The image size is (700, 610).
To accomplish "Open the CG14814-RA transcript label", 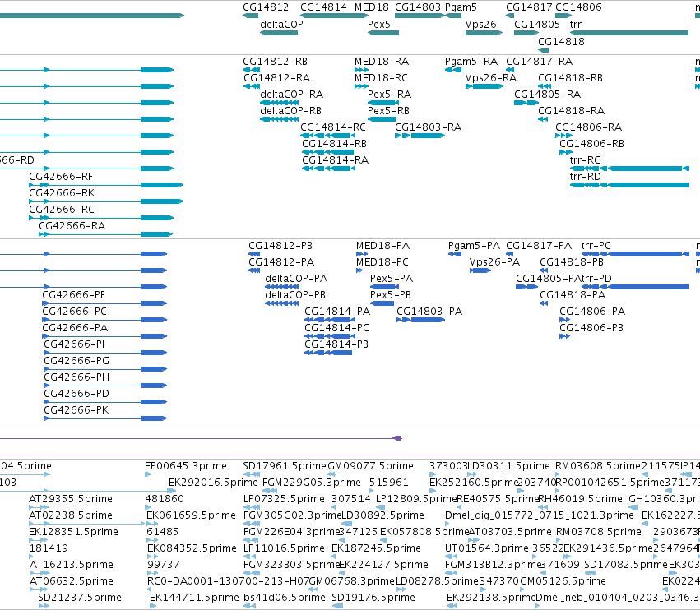I will coord(336,159).
